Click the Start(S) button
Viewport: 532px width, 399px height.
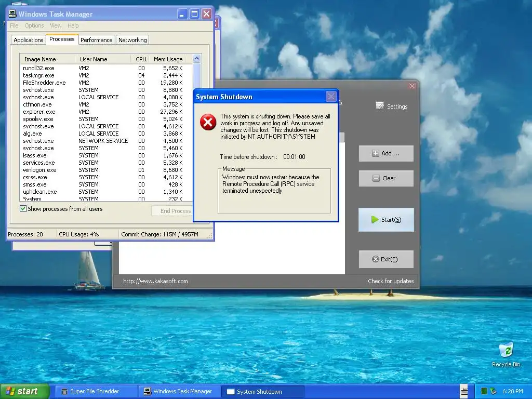pos(386,220)
